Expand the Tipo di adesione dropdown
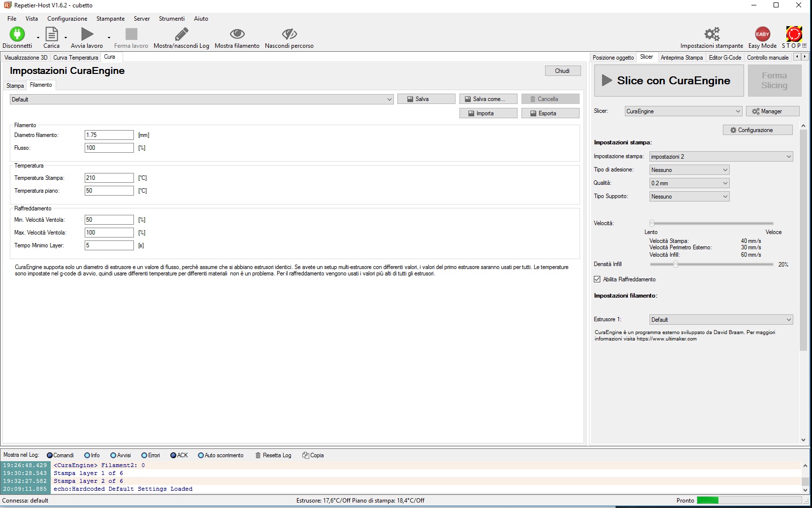The width and height of the screenshot is (812, 508). (689, 170)
